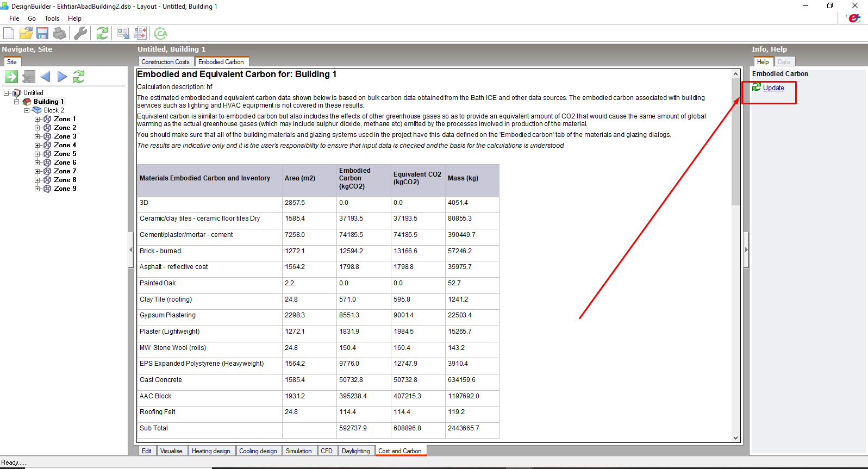The image size is (868, 469).
Task: Expand Zone 9 in the navigator
Action: [38, 189]
